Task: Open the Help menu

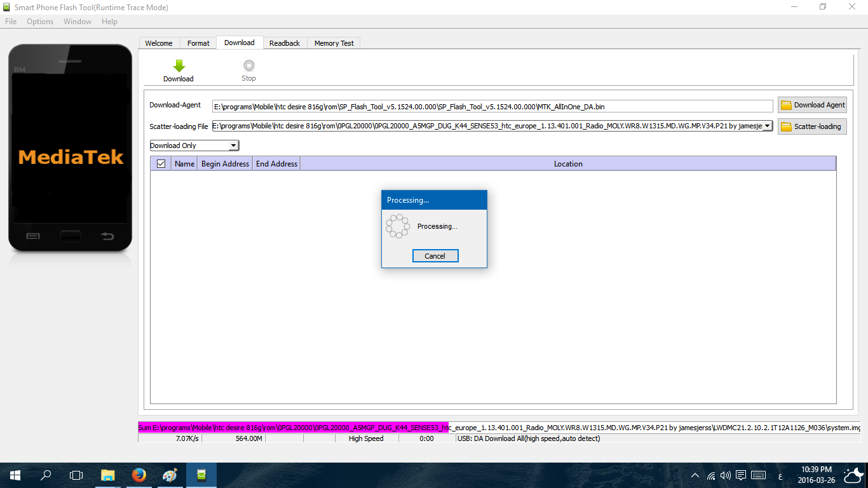Action: (x=109, y=22)
